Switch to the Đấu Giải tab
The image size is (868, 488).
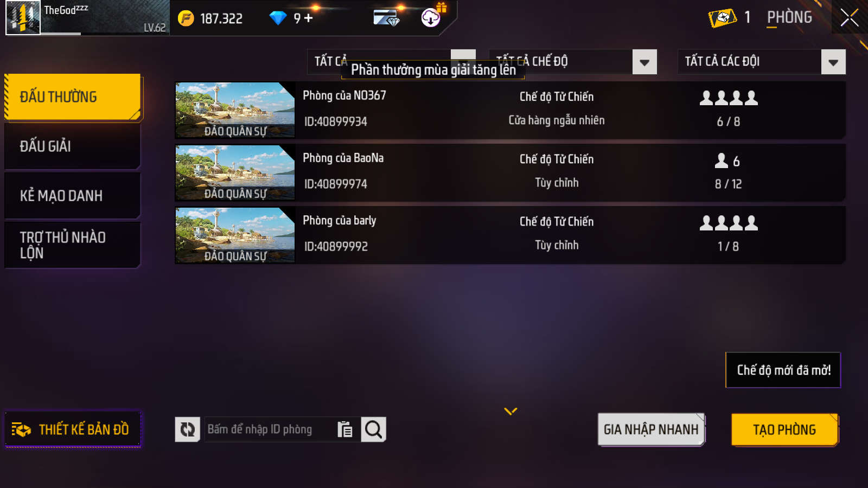tap(73, 146)
